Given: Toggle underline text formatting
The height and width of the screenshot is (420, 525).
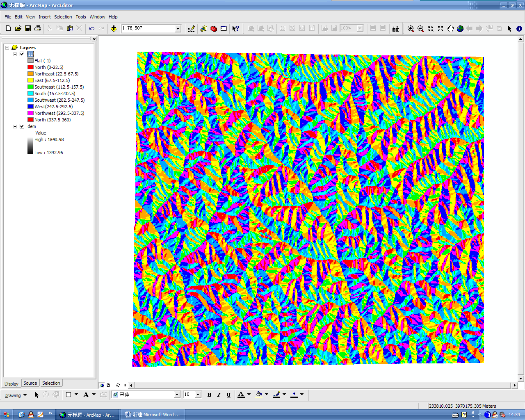Looking at the screenshot, I should 228,395.
